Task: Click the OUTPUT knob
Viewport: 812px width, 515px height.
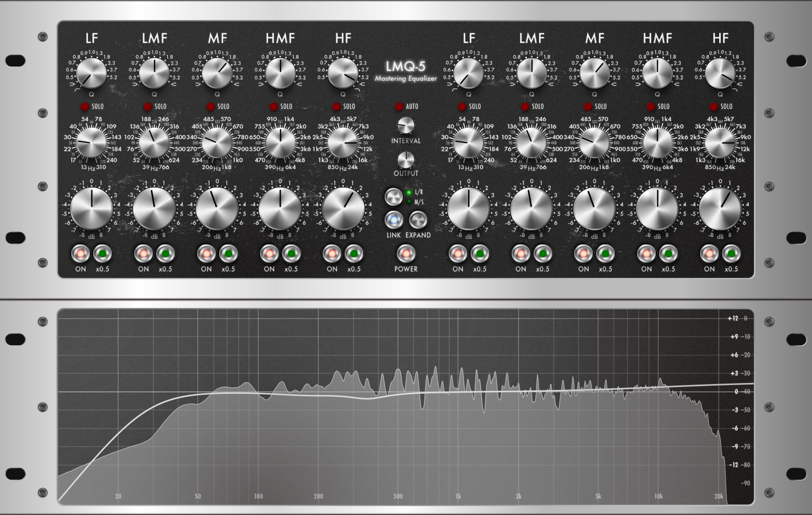Action: [x=406, y=159]
